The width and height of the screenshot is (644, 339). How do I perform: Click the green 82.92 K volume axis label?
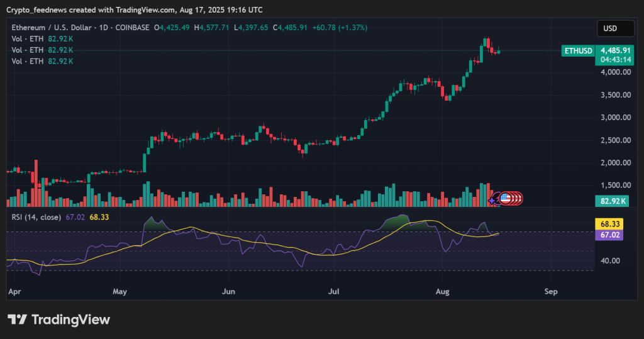point(613,201)
